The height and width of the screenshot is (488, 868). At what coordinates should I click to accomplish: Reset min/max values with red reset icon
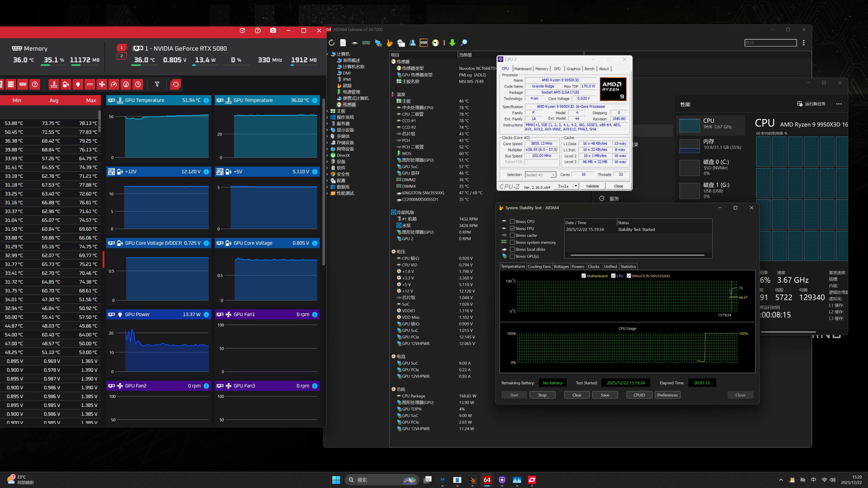pyautogui.click(x=176, y=84)
